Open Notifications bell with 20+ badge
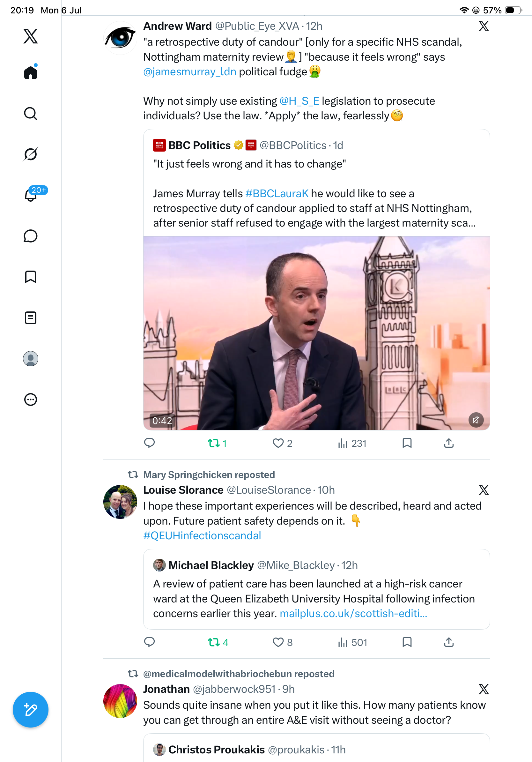 [x=31, y=194]
